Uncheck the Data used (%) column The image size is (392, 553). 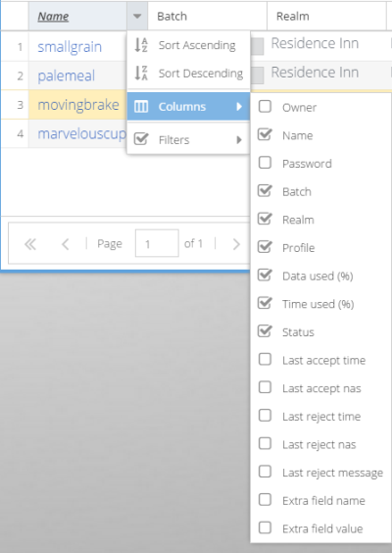point(265,276)
